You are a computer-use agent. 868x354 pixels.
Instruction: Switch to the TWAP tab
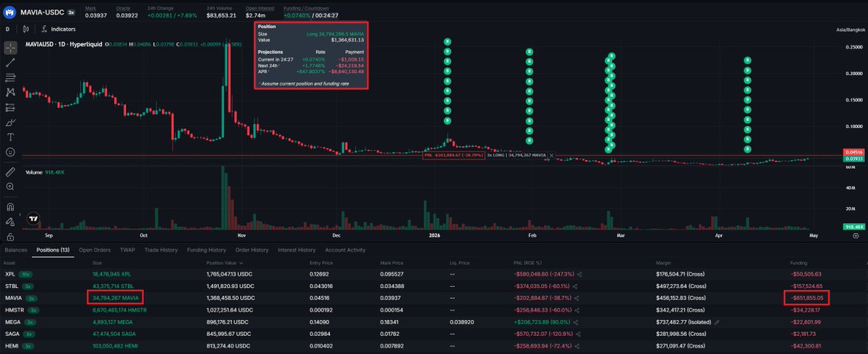[x=127, y=250]
